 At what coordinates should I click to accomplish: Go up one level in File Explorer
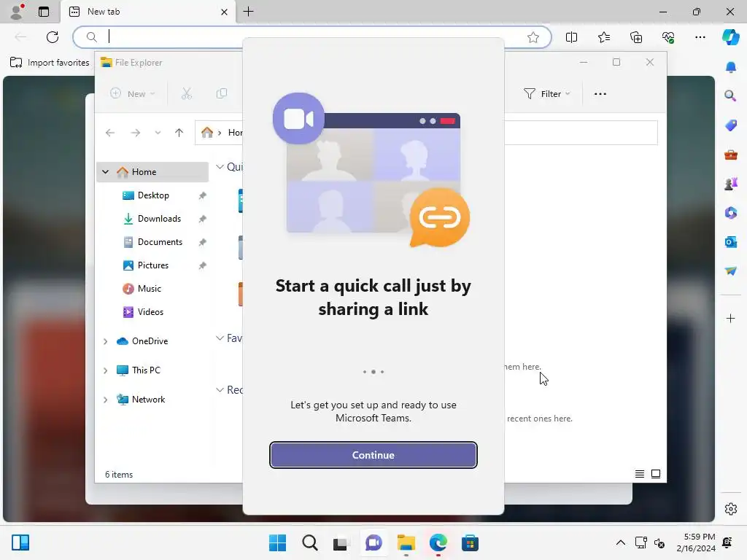[x=179, y=133]
